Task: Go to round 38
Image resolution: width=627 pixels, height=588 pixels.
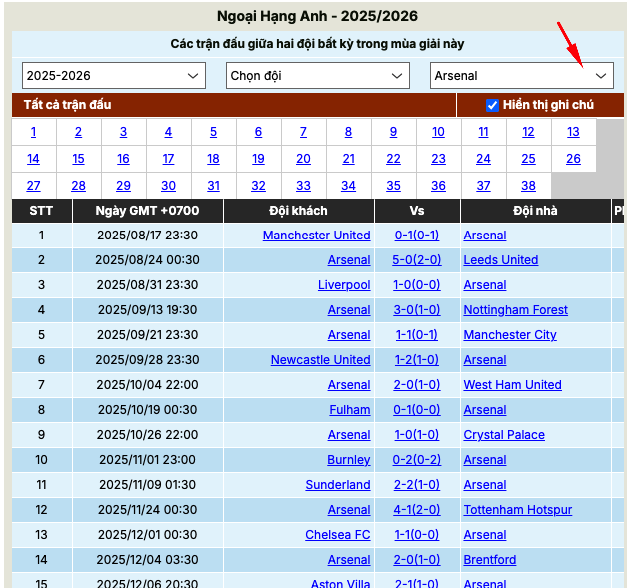Action: 528,186
